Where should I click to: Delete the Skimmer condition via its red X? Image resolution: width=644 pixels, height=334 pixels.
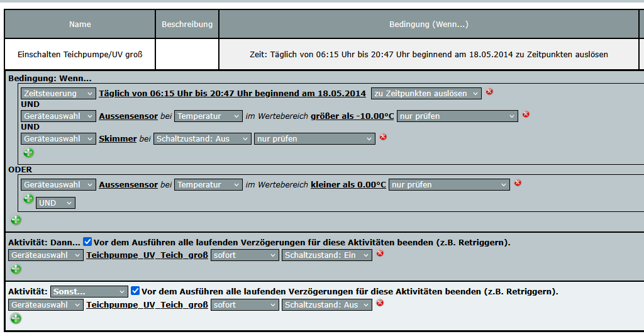(x=383, y=136)
